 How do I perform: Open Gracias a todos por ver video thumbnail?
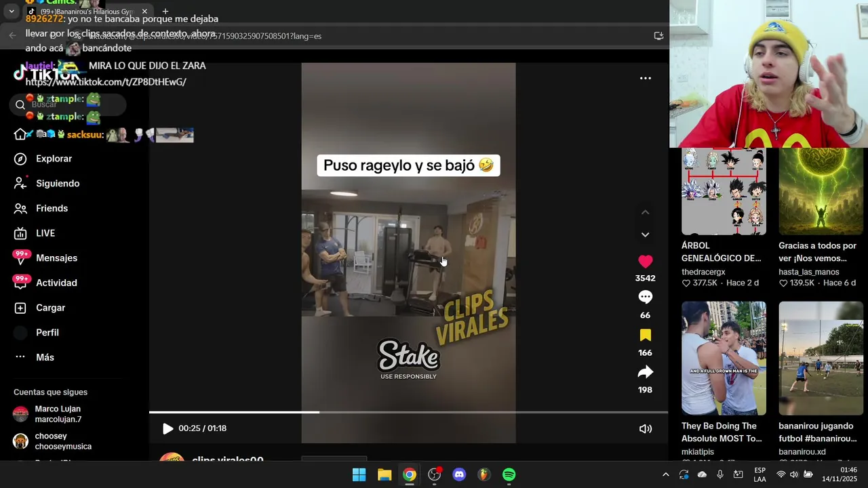(x=821, y=192)
